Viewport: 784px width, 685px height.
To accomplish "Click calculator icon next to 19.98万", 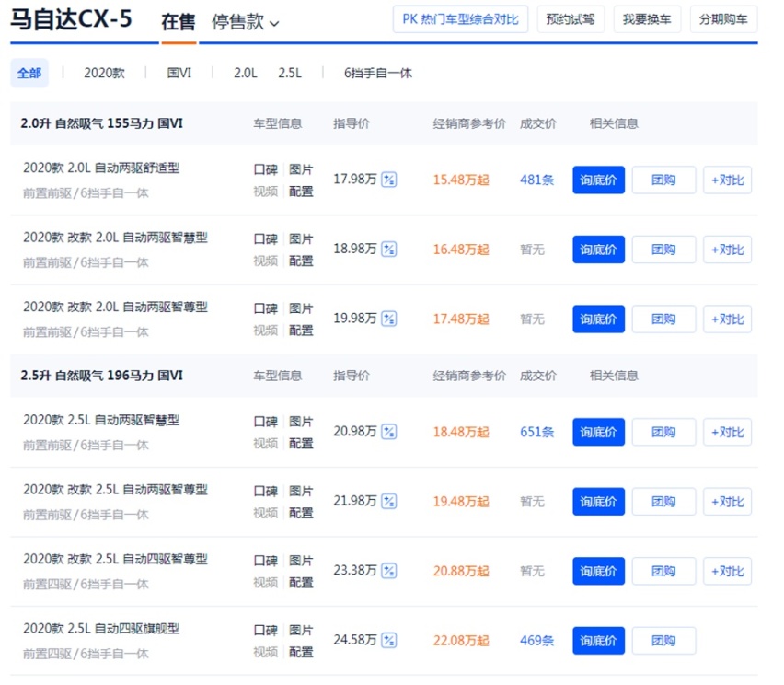I will (389, 319).
